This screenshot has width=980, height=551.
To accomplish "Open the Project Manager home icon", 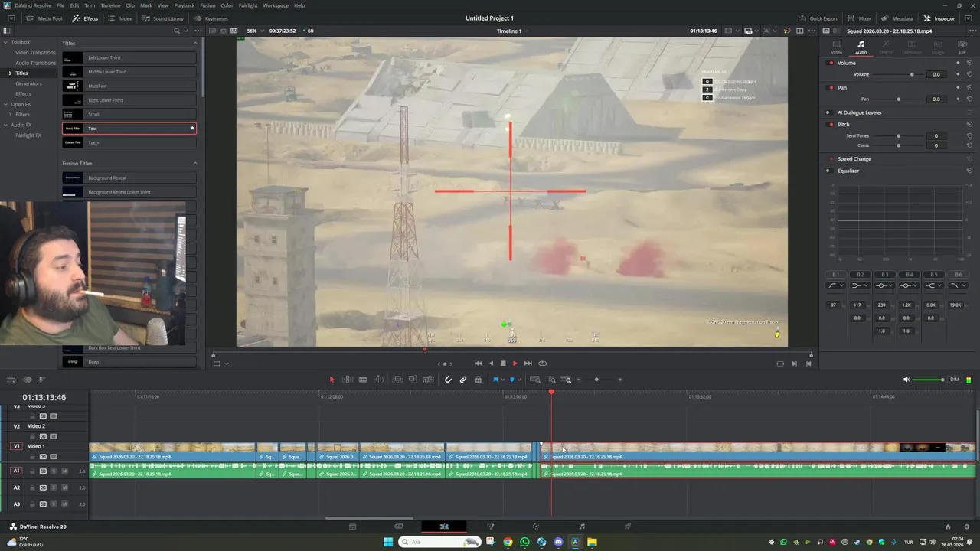I will [948, 527].
